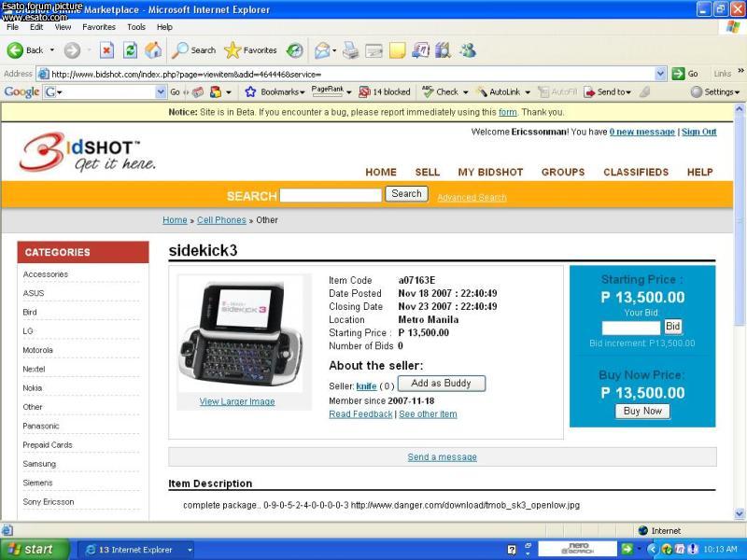
Task: Click the Research book icon
Action: click(x=443, y=50)
